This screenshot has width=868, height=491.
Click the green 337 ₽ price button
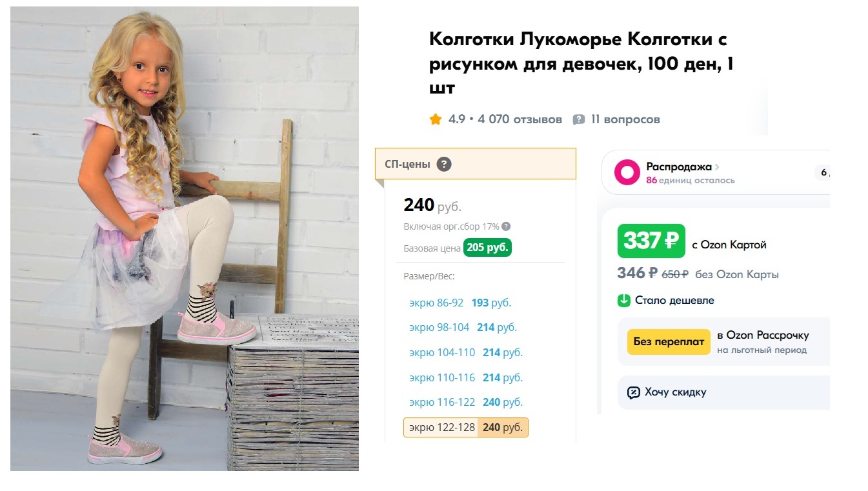coord(651,241)
